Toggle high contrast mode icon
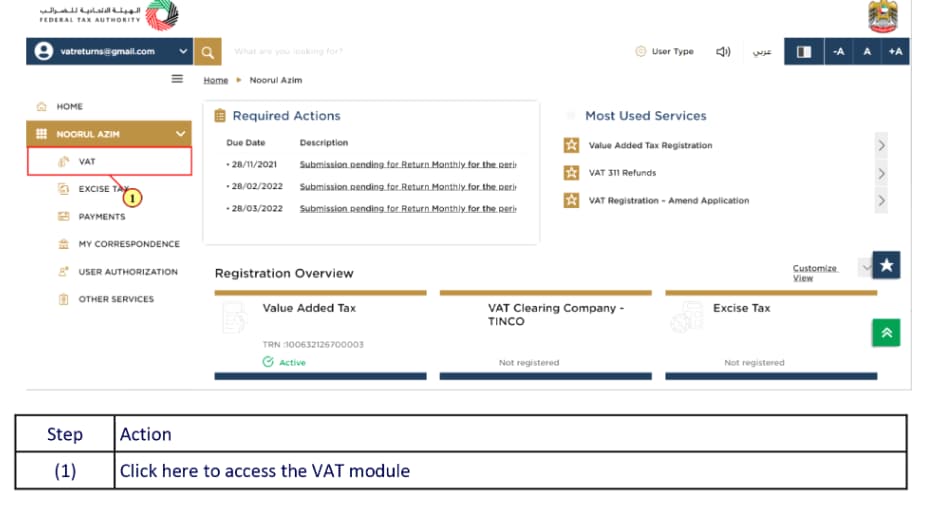 [804, 52]
